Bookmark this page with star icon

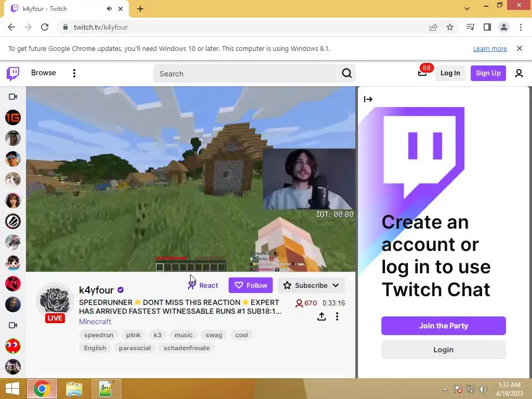point(450,27)
